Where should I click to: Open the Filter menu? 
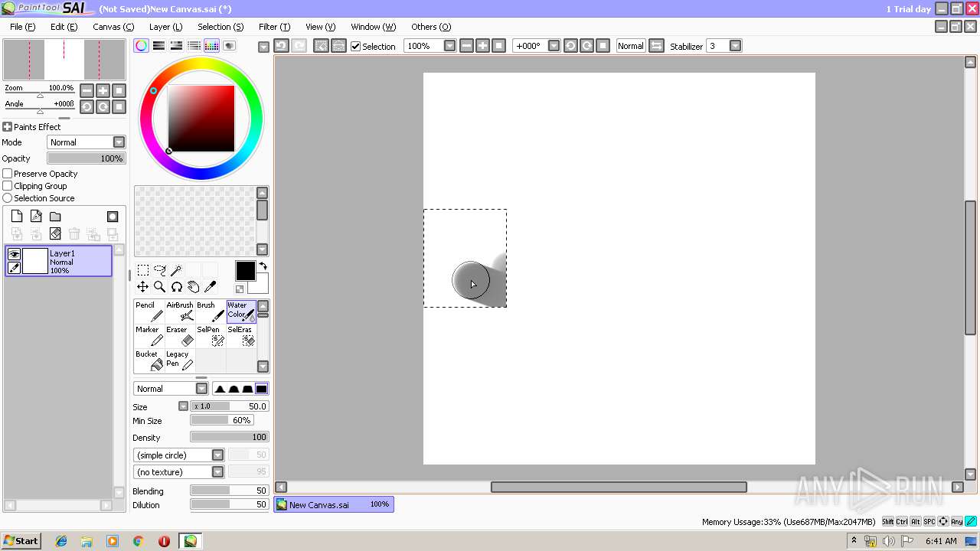click(274, 27)
